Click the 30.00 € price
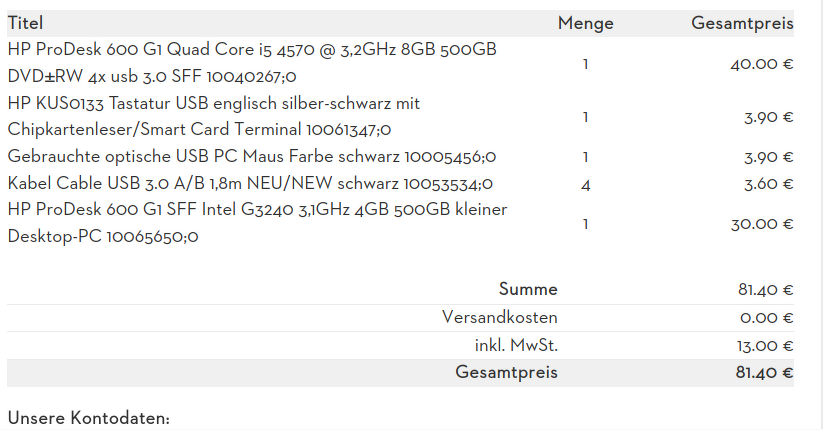 761,224
